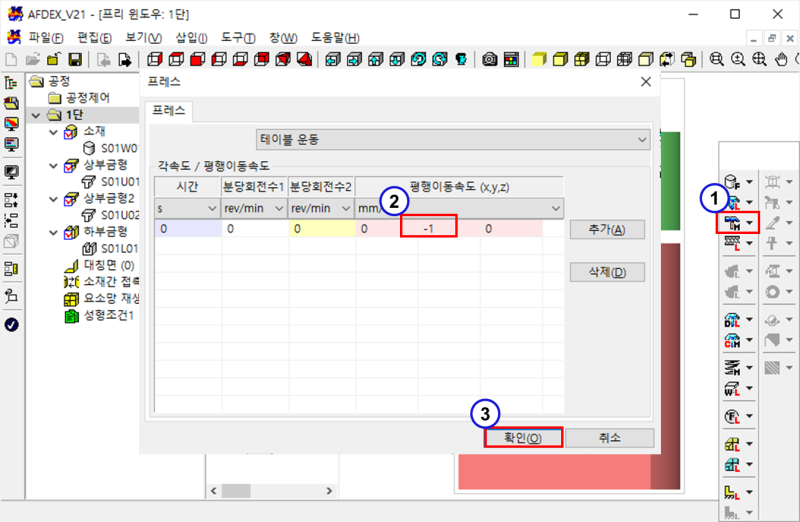
Task: Click the 요소망 재생성 mesh icon in tree
Action: pos(71,299)
